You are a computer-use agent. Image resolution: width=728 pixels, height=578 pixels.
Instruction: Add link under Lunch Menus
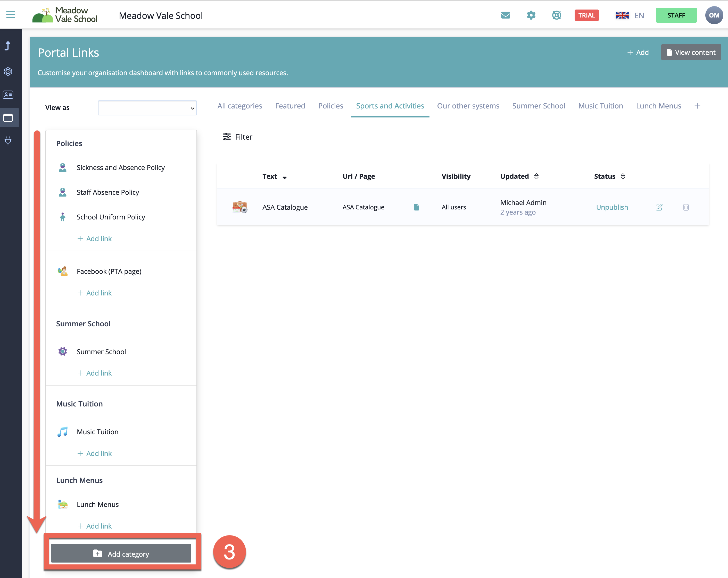click(x=95, y=526)
